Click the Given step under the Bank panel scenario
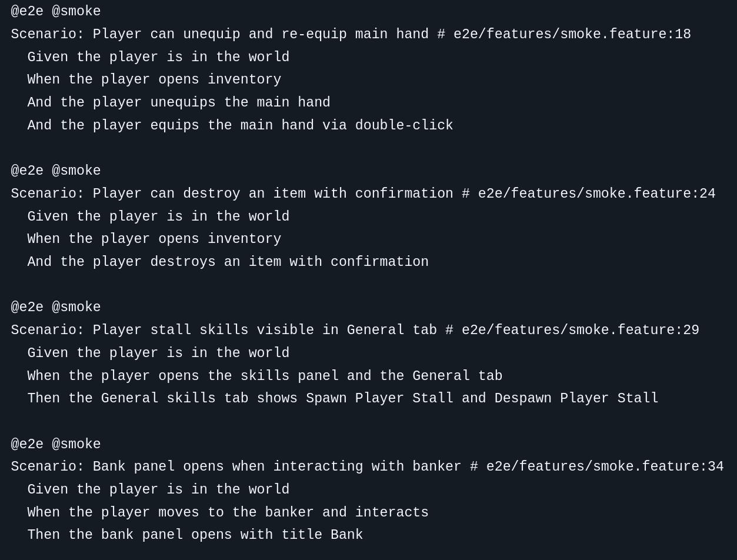 click(158, 489)
